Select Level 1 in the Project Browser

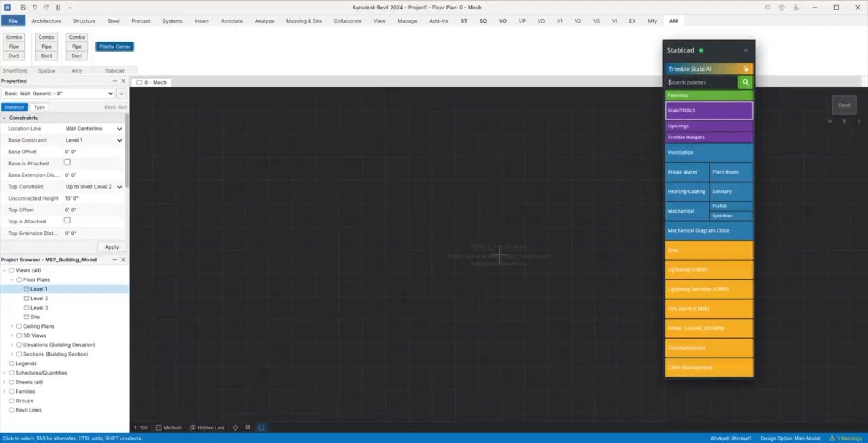click(65, 290)
